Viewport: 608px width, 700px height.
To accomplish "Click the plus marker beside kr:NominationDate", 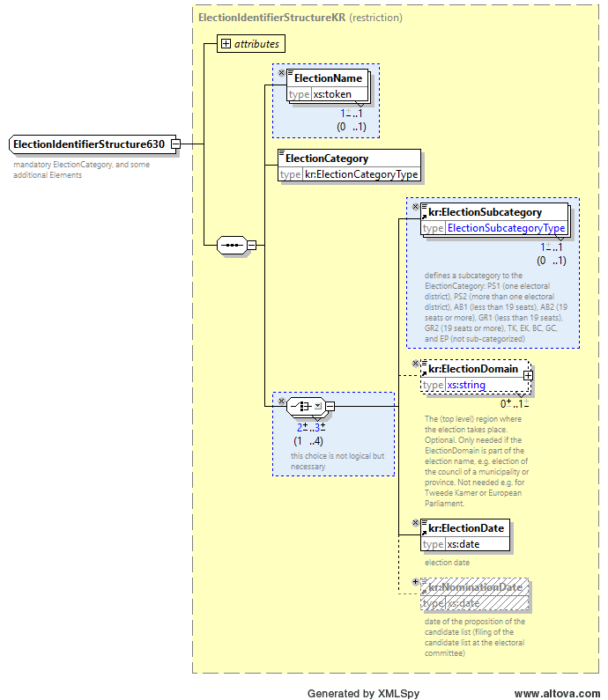I will (415, 581).
